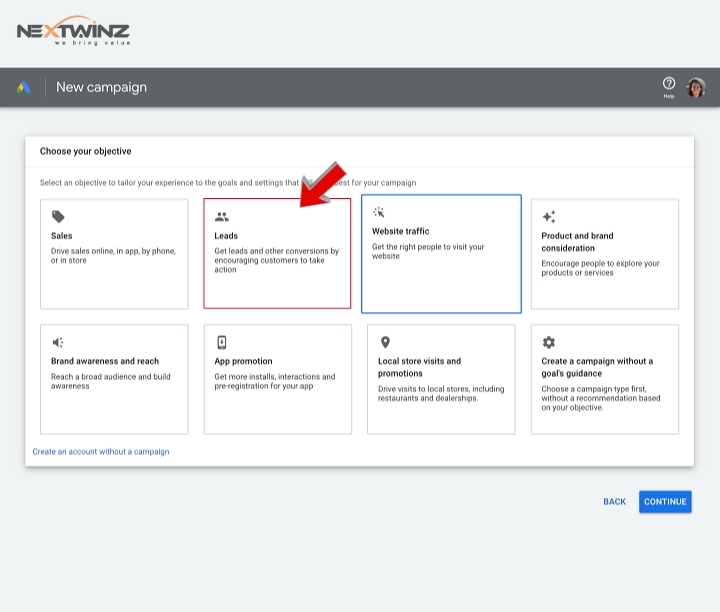The width and height of the screenshot is (720, 612).
Task: Click Create an account without a campaign
Action: (x=101, y=452)
